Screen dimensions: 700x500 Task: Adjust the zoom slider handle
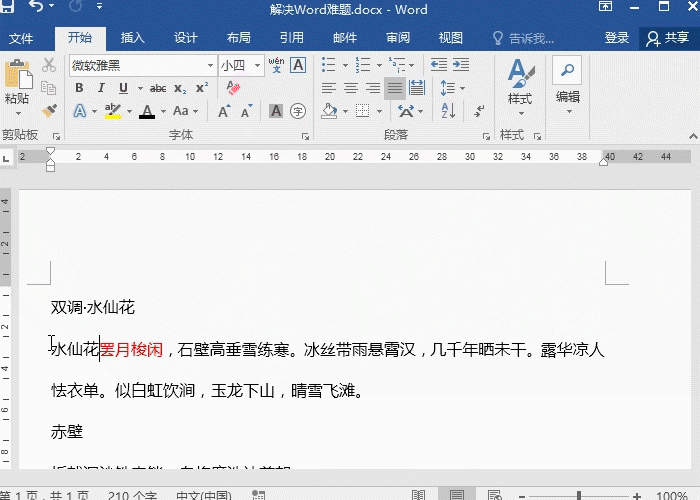point(579,496)
